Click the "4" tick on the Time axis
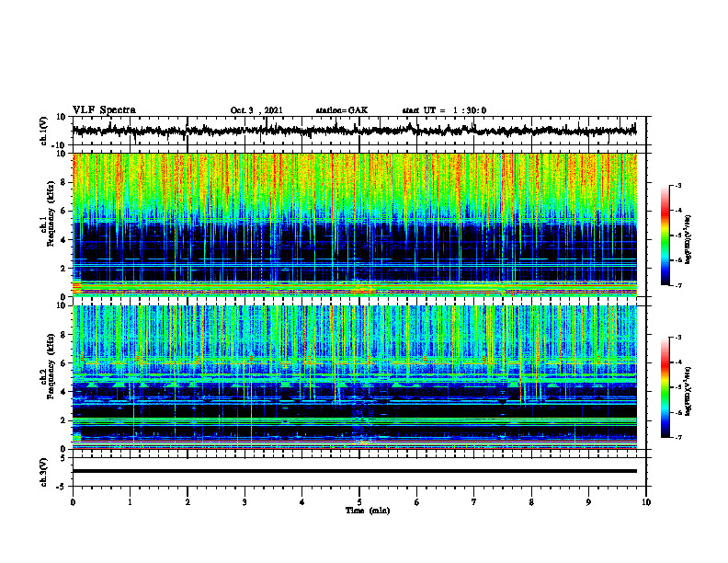 click(x=302, y=502)
